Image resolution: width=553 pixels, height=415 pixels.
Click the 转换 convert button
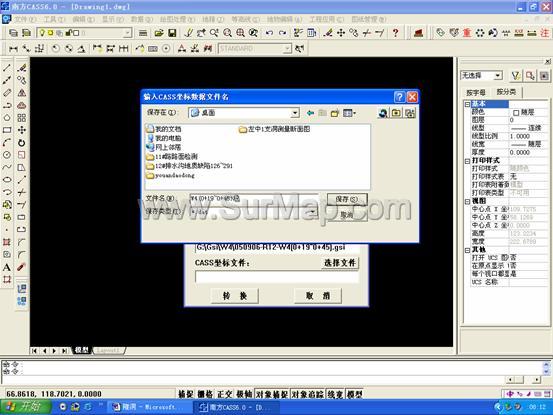click(235, 296)
